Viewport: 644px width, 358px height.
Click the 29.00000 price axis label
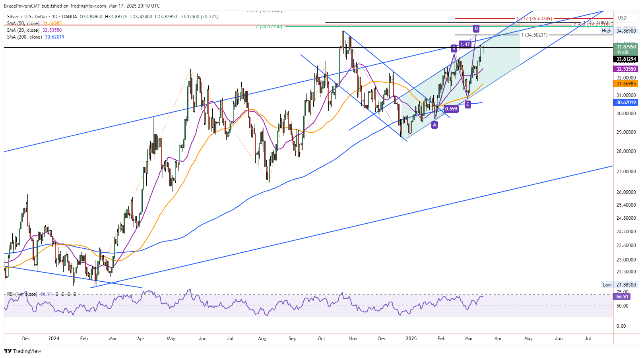click(x=626, y=132)
